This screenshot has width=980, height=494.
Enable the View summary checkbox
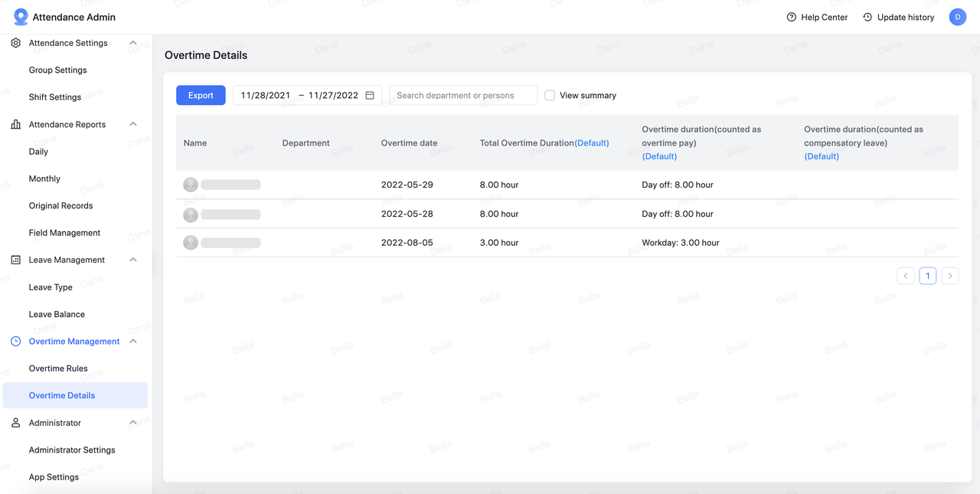tap(550, 95)
